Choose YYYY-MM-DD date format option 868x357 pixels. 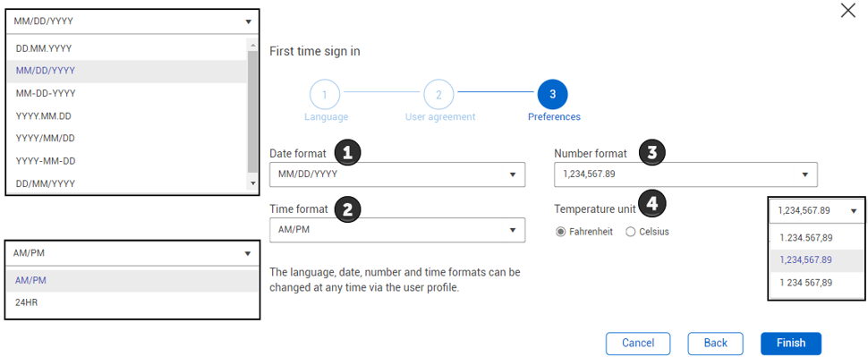tap(127, 161)
